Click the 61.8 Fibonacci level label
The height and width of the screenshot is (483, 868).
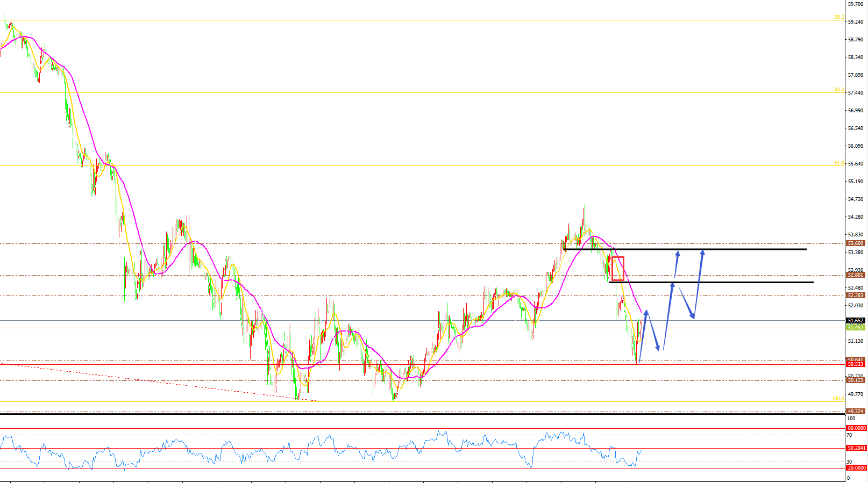(838, 163)
